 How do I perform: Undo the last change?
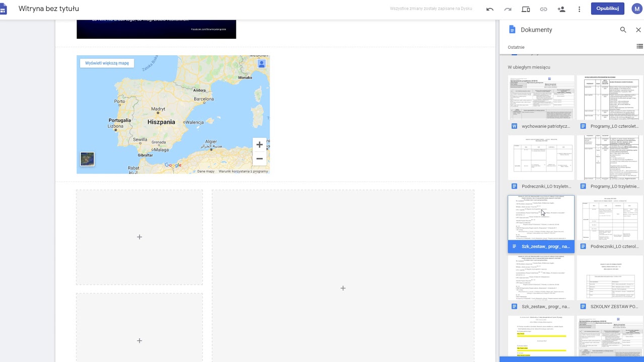pyautogui.click(x=490, y=9)
